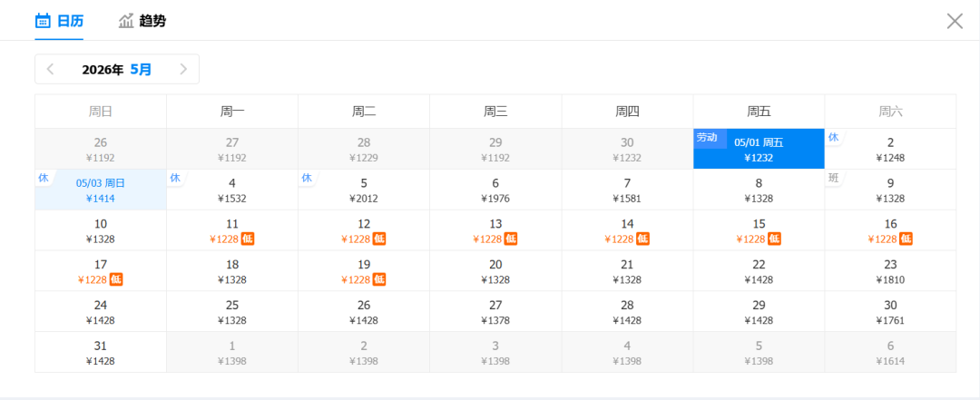Select May 23 priced ¥1810
The image size is (980, 400).
890,271
